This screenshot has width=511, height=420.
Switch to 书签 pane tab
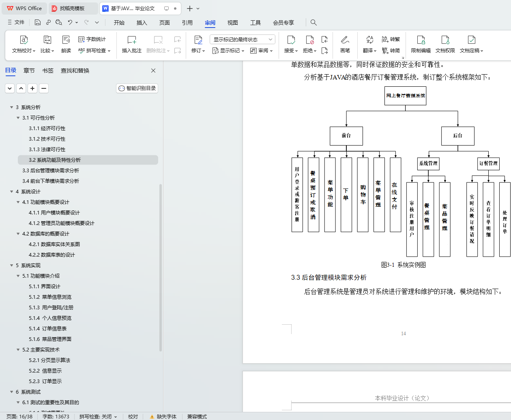pos(48,71)
